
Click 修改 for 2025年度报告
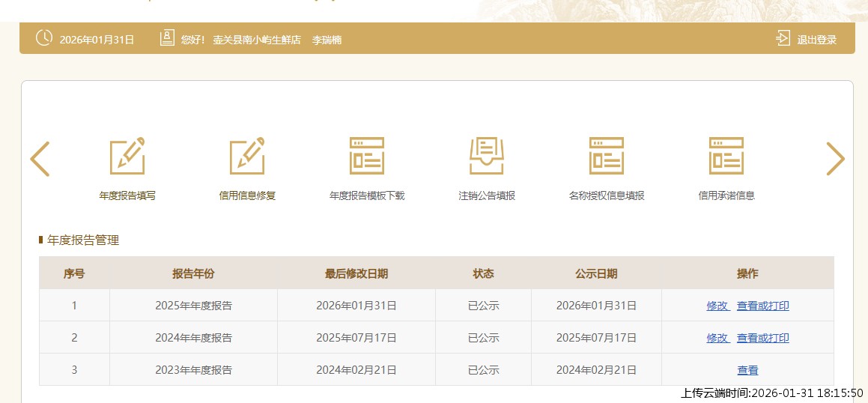(x=717, y=306)
